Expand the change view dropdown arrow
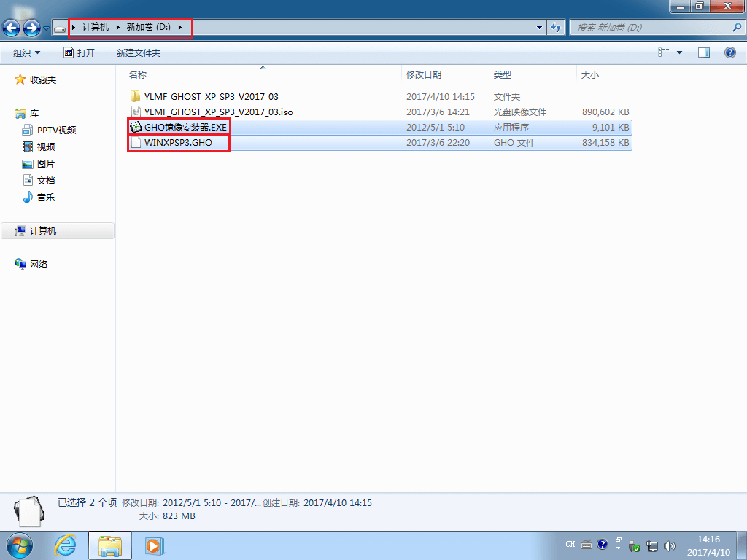This screenshot has width=747, height=560. coord(680,52)
